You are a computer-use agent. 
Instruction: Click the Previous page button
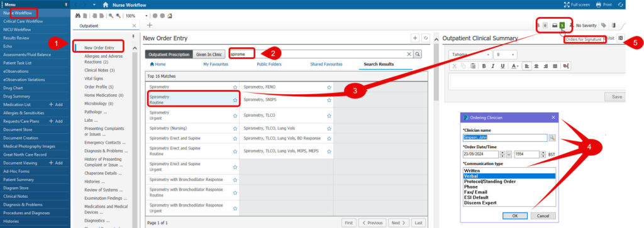click(372, 223)
